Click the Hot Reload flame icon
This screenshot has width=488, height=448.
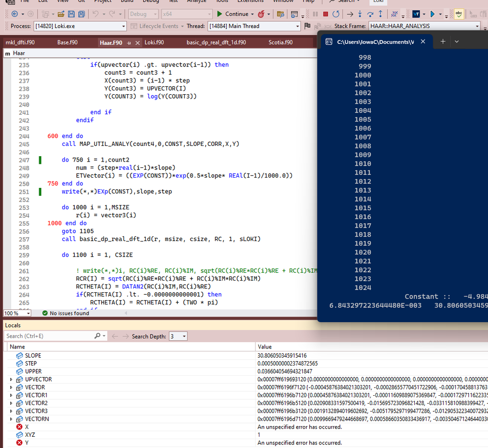[261, 14]
